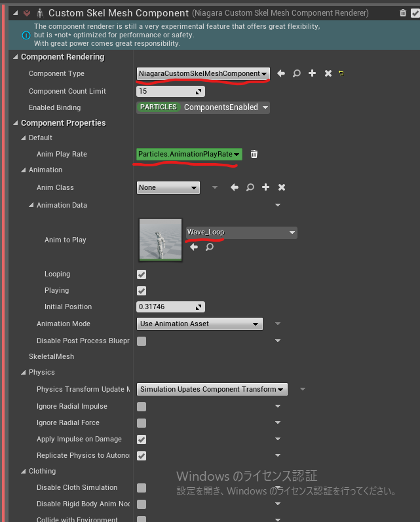Toggle Replicate Physics to Autonomous Proxy checkbox
This screenshot has height=522, width=420.
point(142,456)
